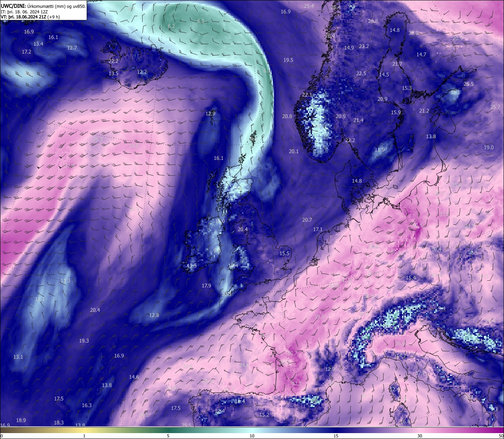Click the 6.5 value label
This screenshot has height=439, width=504.
point(201,21)
